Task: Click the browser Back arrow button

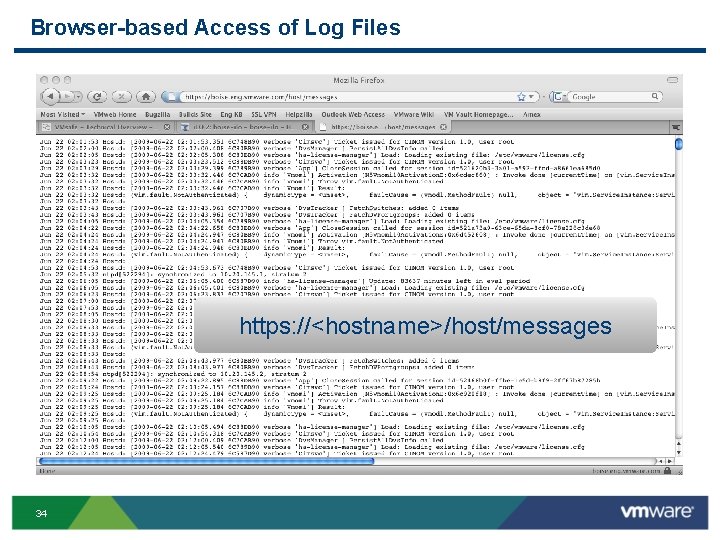Action: tap(50, 96)
